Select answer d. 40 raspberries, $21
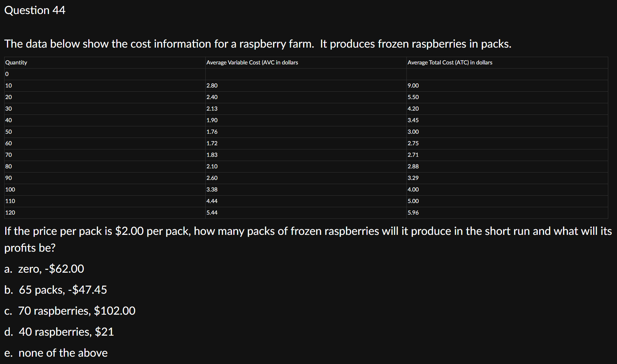Image resolution: width=617 pixels, height=364 pixels. point(59,332)
